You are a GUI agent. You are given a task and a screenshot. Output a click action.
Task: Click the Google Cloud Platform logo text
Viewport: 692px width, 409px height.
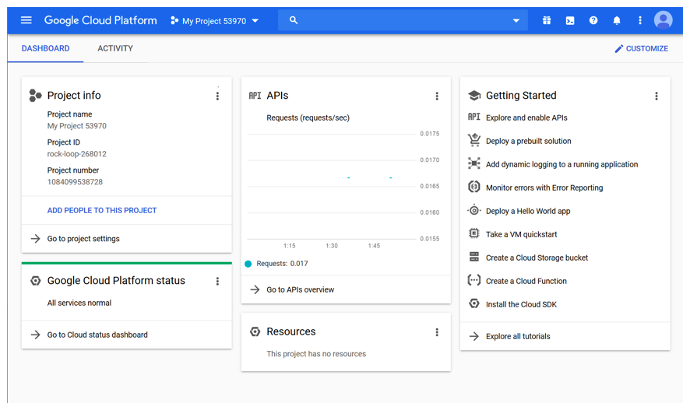pos(101,20)
